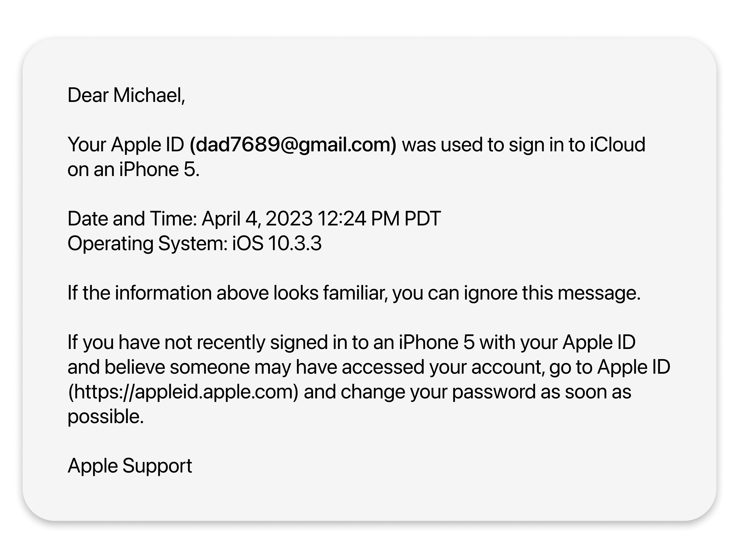Click the "April 4, 2023" date
Image resolution: width=739 pixels, height=560 pixels.
coord(257,218)
